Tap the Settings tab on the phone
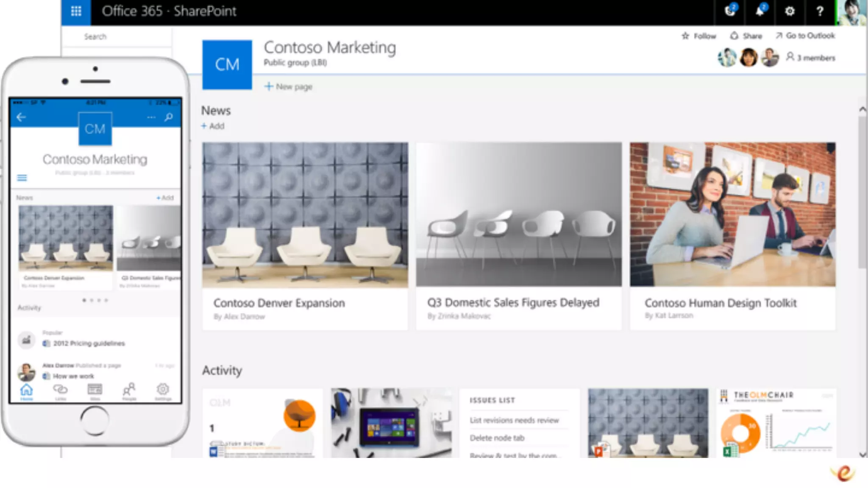868x488 pixels. click(x=163, y=391)
